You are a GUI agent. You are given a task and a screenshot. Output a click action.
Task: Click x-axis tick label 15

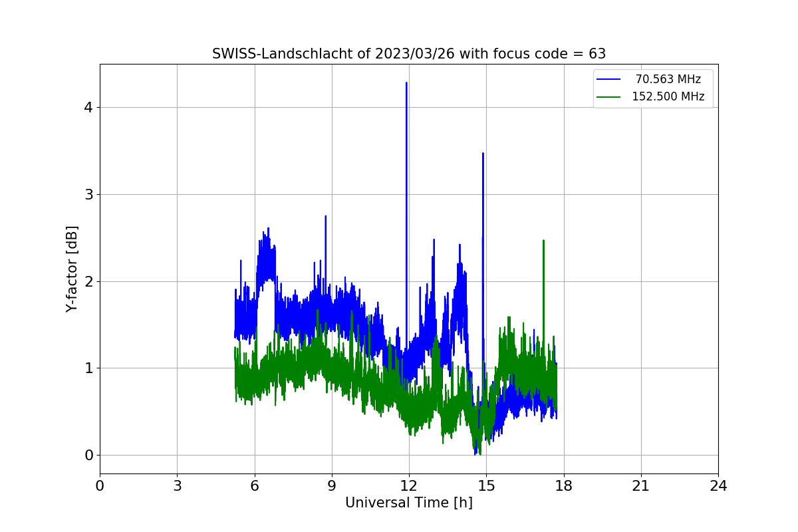(486, 486)
